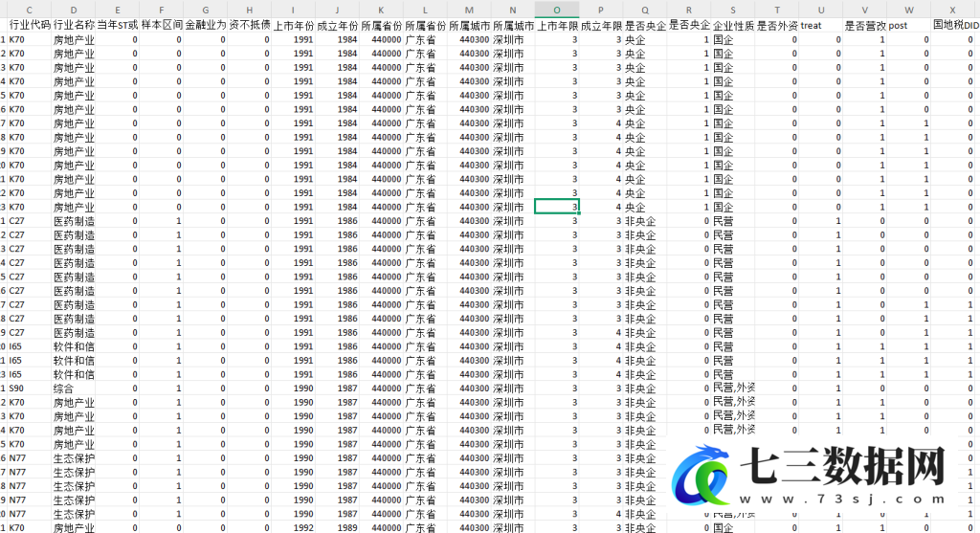Select column E header letter
This screenshot has height=533, width=980.
coord(118,10)
